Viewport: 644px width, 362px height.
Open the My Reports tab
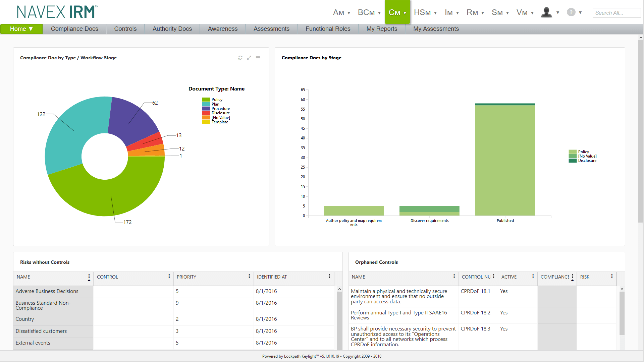tap(382, 29)
